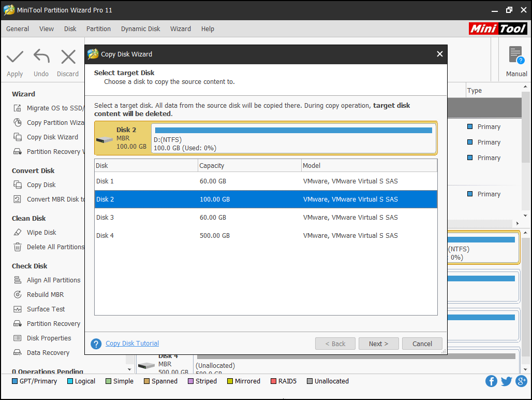Click Convert MBR Disk icon
Screen dimensions: 532x400
coord(17,199)
